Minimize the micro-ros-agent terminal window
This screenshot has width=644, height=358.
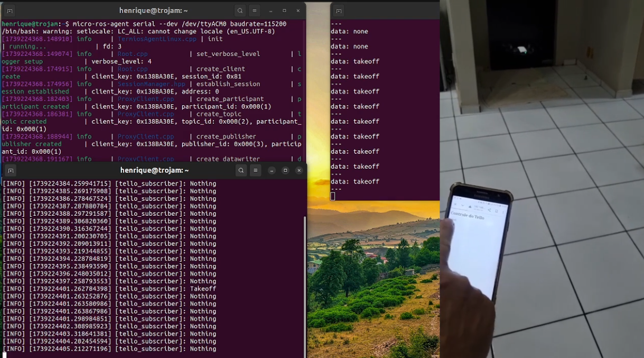(270, 11)
